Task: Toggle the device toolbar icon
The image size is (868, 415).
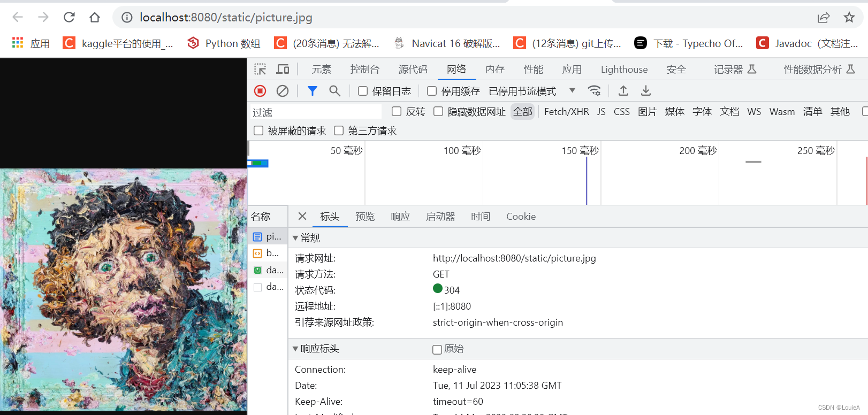Action: [283, 70]
